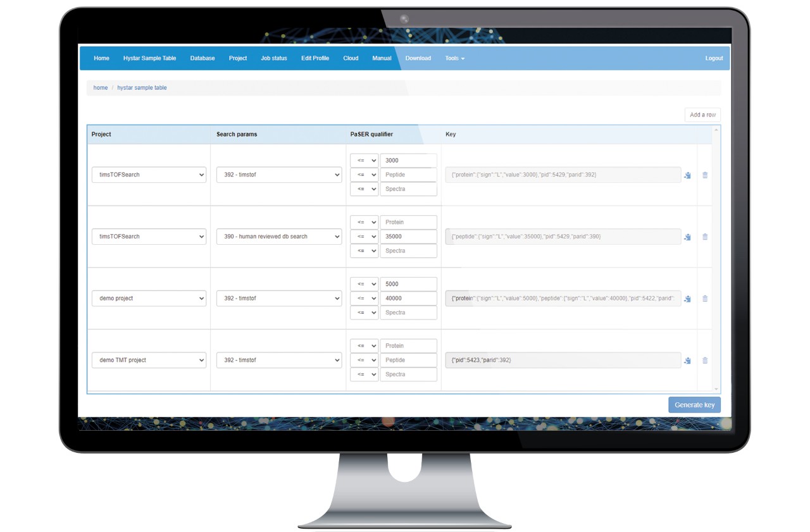Screen dimensions: 810x532
Task: Click the trash icon for the second timsTOFSearch row
Action: (x=705, y=237)
